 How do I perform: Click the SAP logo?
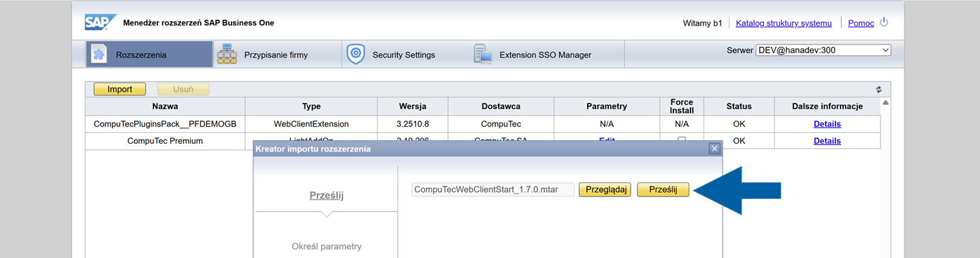[101, 22]
